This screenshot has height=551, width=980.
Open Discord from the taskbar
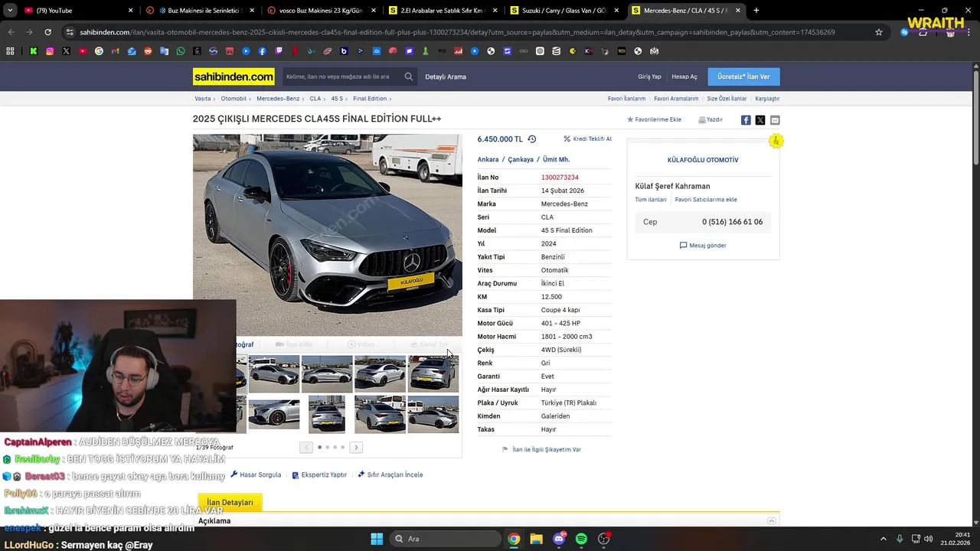tap(559, 539)
